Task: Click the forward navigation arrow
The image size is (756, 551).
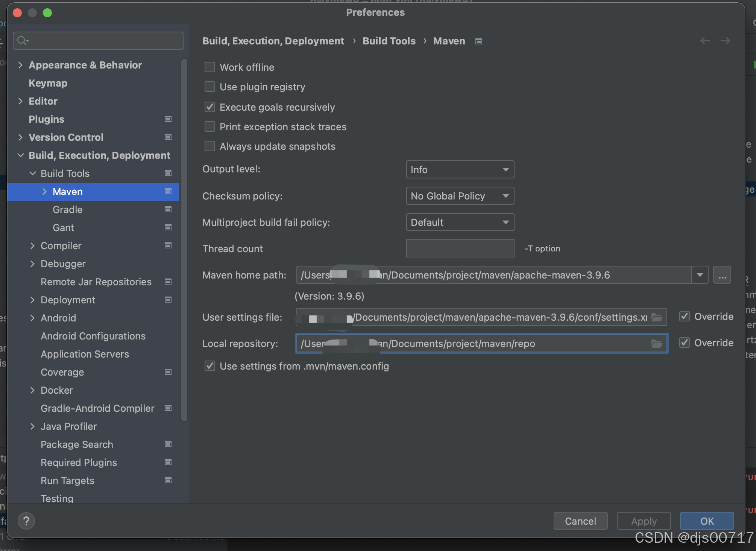Action: (x=726, y=41)
